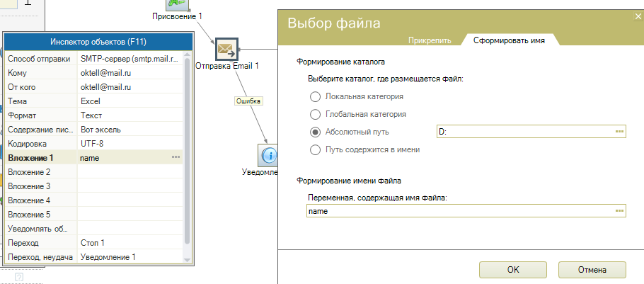Click the Отправка Email 1 envelope icon

(226, 49)
